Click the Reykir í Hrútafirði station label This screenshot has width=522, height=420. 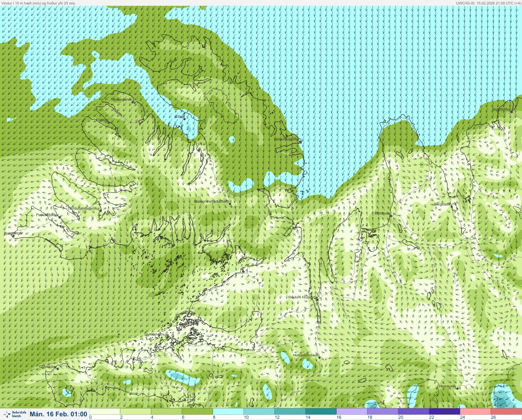[302, 297]
